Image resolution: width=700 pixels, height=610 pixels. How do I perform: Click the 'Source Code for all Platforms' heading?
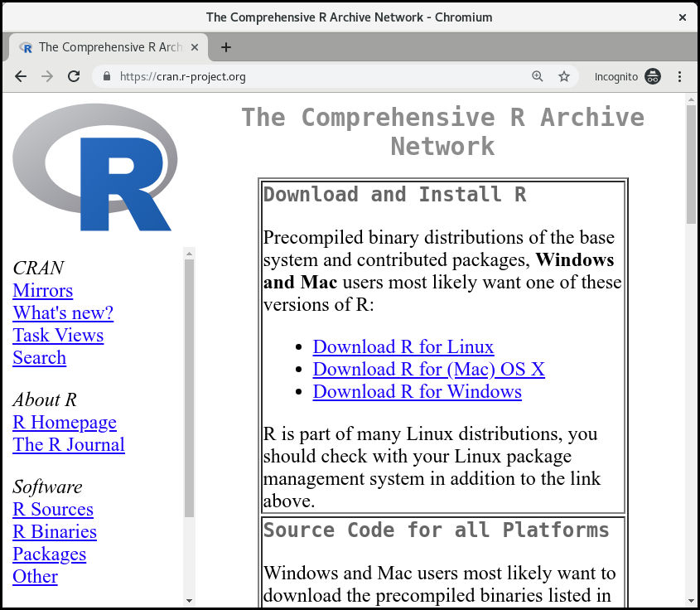pos(437,530)
